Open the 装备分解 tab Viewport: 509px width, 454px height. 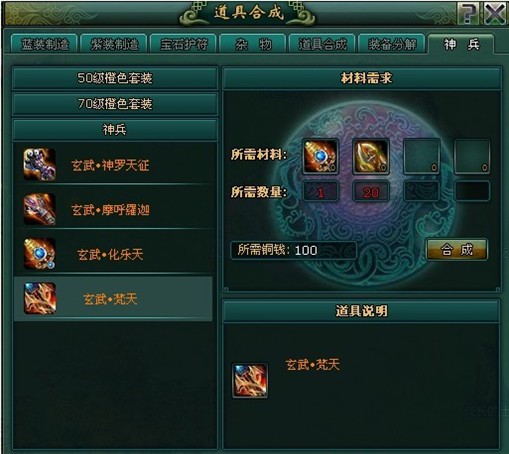coord(392,44)
